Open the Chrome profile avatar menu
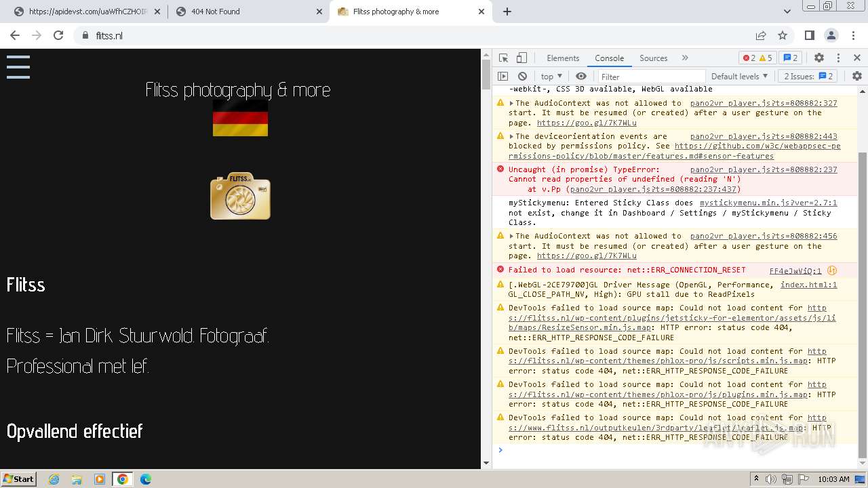Screen dimensions: 868x488 coord(831,36)
